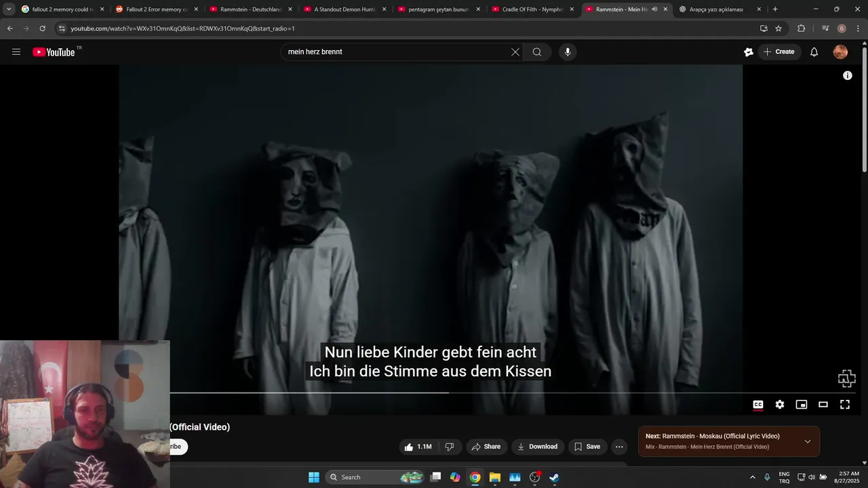
Task: Open Steam from the taskbar
Action: point(554,477)
